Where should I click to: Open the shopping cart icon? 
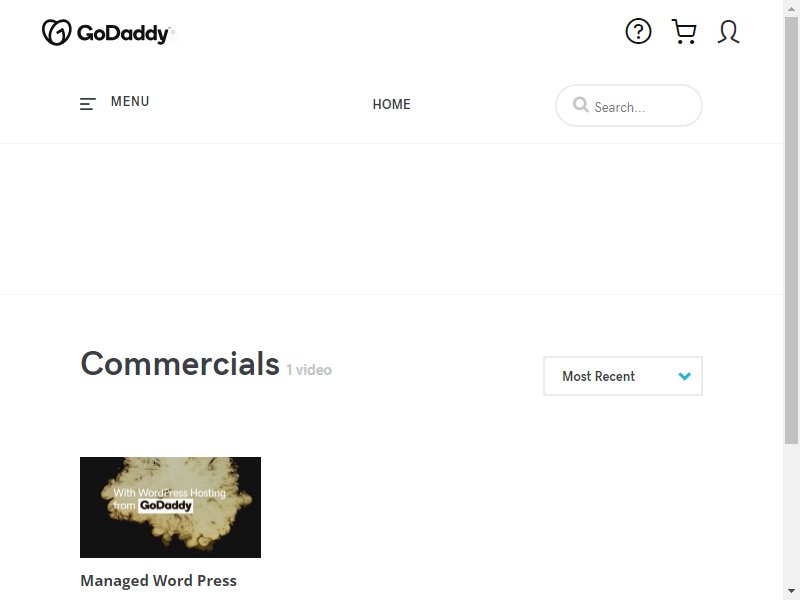click(x=684, y=32)
